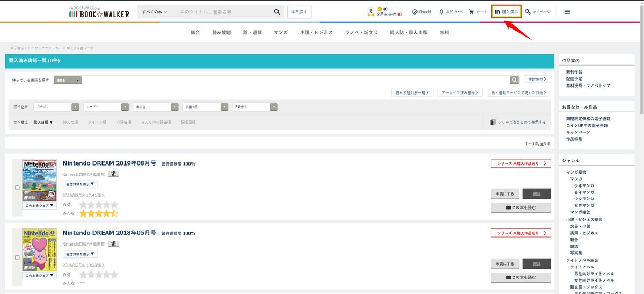
Task: Sort by 読んだ順
Action: pos(70,122)
